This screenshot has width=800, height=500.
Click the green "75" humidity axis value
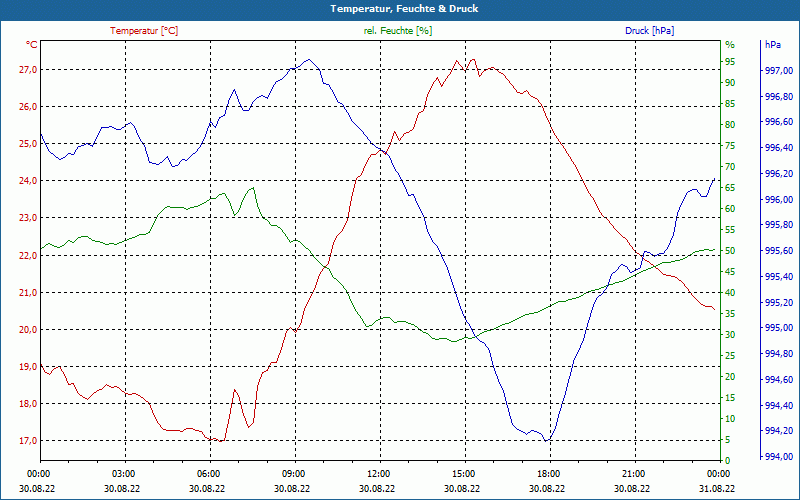coord(730,146)
